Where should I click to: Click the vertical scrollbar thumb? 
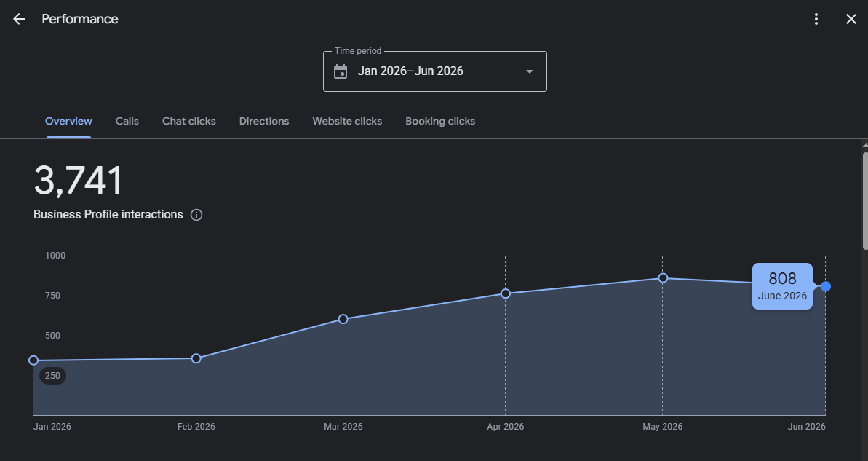tap(864, 200)
